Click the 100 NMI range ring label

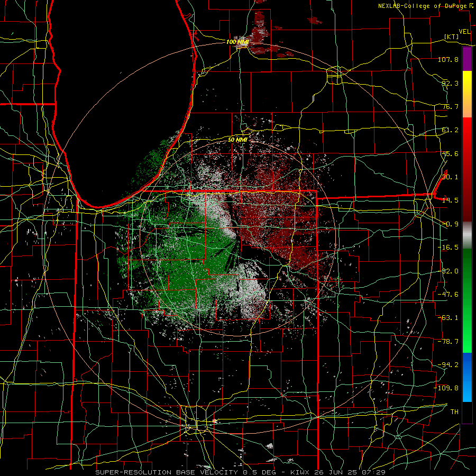237,42
